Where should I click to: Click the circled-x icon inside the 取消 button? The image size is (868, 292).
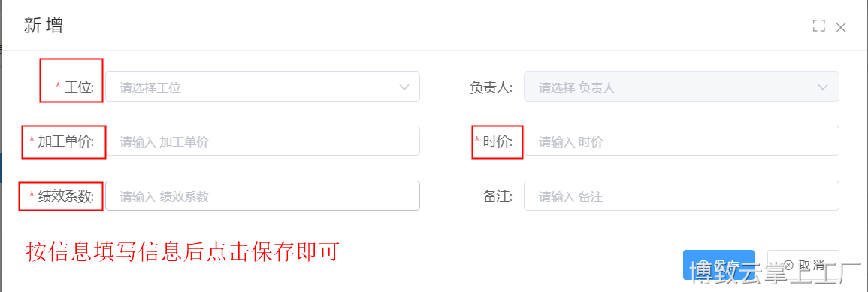[788, 265]
